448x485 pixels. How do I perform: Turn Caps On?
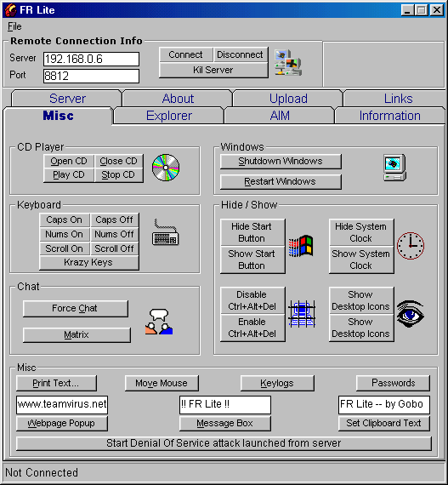[x=65, y=220]
